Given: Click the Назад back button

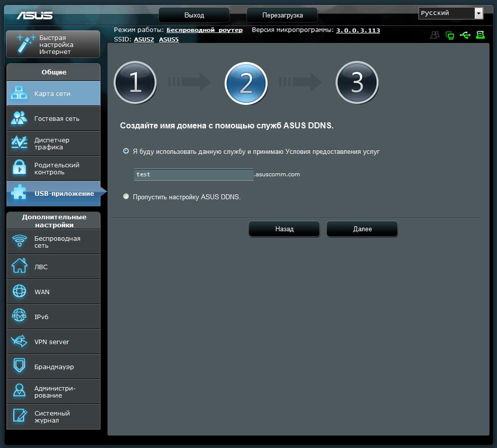Looking at the screenshot, I should click(x=284, y=229).
